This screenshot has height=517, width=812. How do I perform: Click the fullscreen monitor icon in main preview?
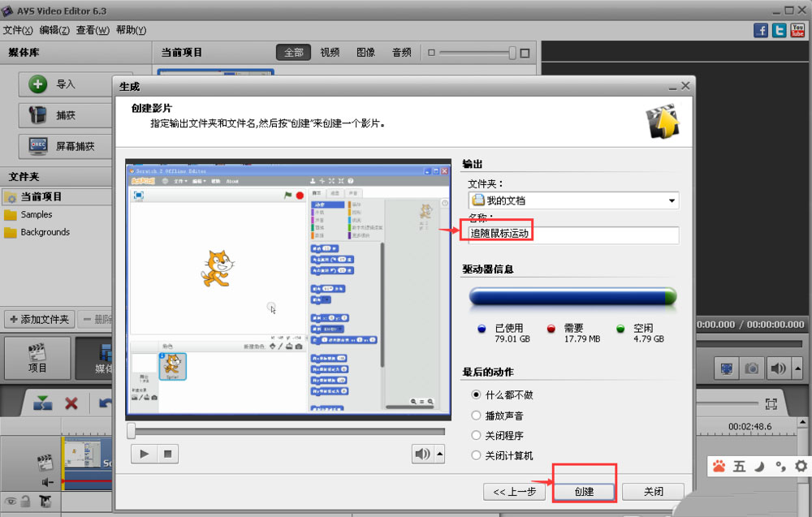tap(727, 368)
